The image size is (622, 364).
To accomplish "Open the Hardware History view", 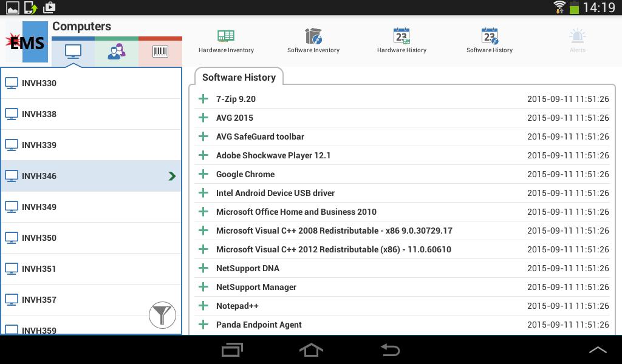I will click(x=402, y=41).
